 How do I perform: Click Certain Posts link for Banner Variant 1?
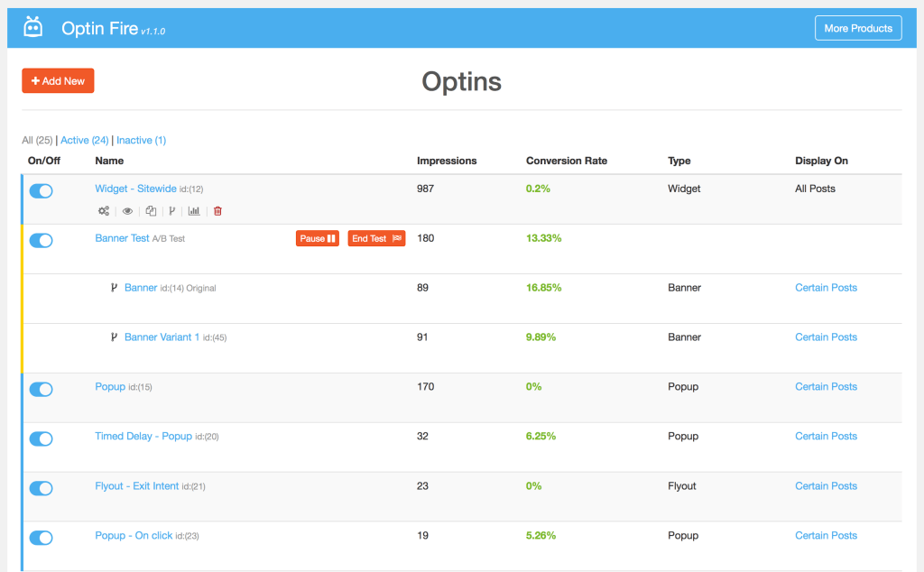tap(826, 337)
